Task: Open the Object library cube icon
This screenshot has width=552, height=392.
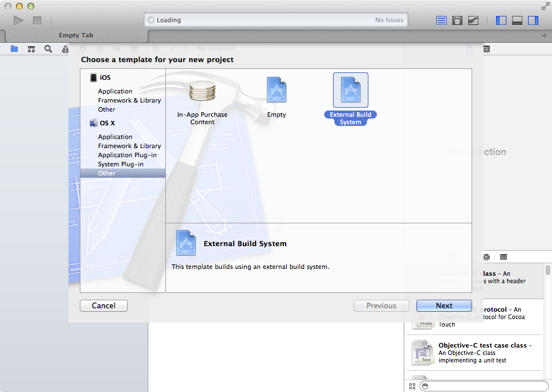Action: [x=486, y=257]
